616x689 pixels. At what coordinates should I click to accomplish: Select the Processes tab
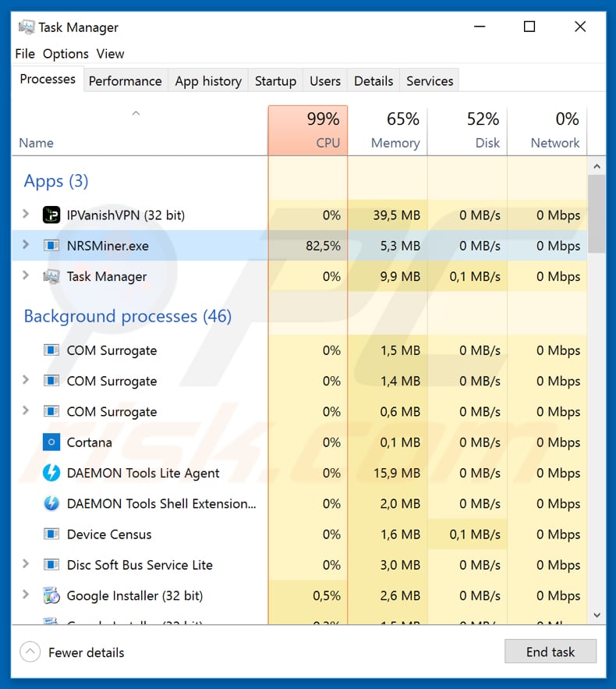click(x=48, y=79)
